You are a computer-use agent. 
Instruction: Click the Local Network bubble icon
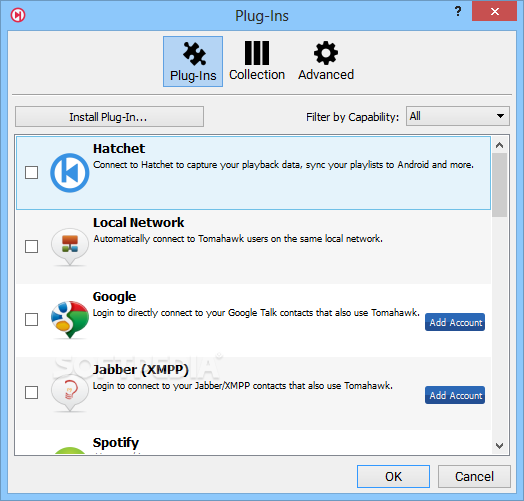[70, 247]
